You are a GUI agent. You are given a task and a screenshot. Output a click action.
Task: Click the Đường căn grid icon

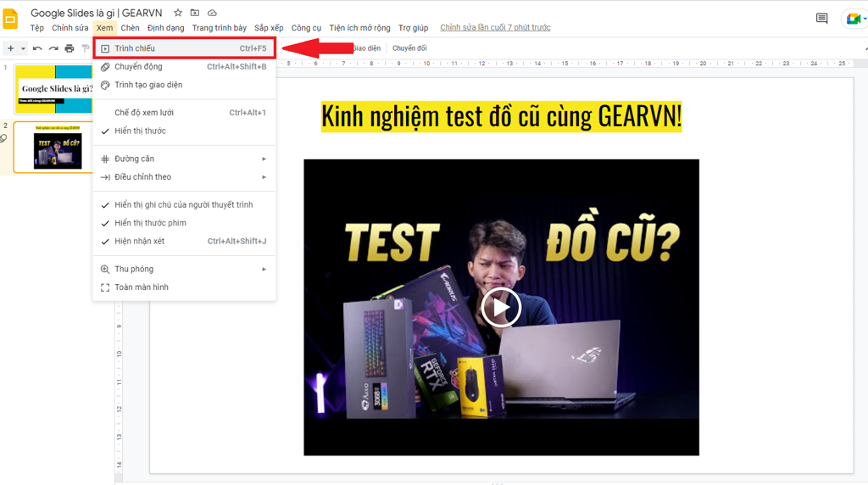click(105, 159)
